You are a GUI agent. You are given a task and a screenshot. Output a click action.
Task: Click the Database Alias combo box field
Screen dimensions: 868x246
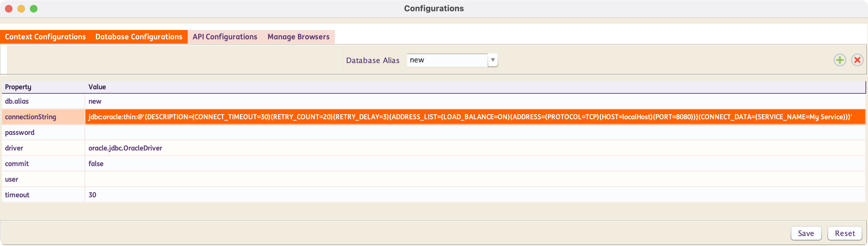click(447, 60)
